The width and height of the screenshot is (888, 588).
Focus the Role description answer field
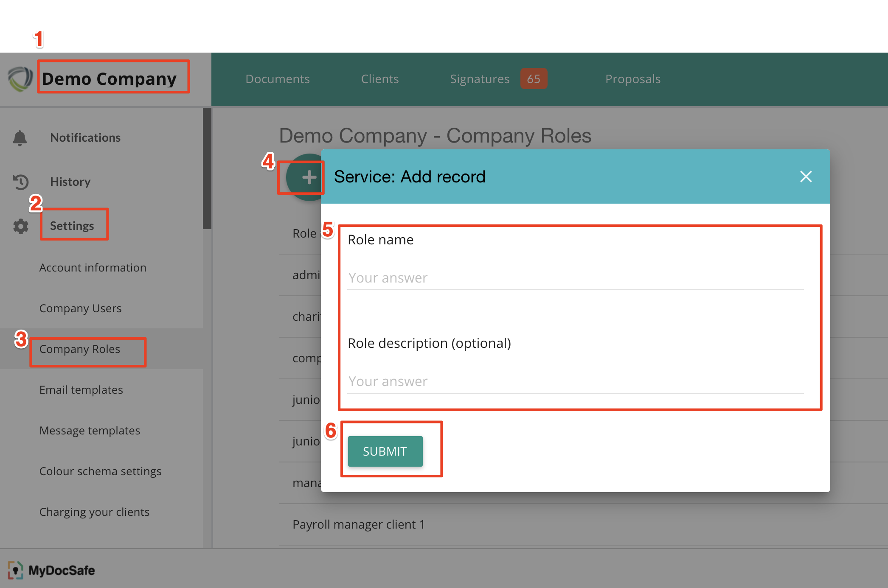(x=575, y=381)
